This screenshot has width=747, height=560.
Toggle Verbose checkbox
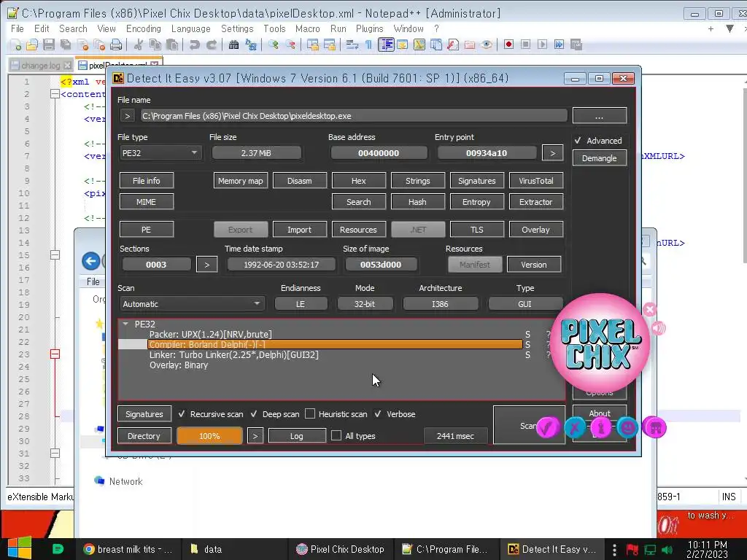coord(378,414)
